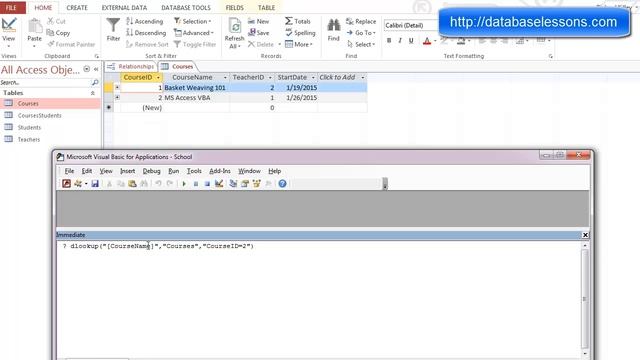Open the Advanced filter dropdown
The height and width of the screenshot is (360, 640).
194,33
